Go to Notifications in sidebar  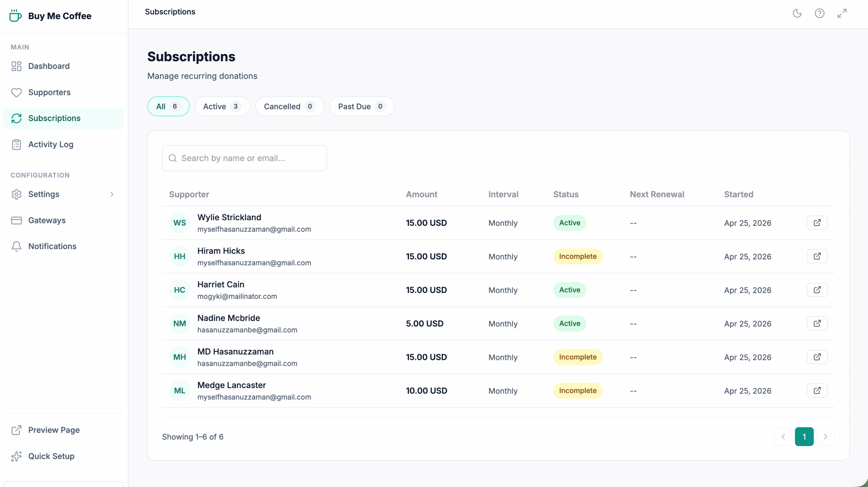(x=52, y=246)
